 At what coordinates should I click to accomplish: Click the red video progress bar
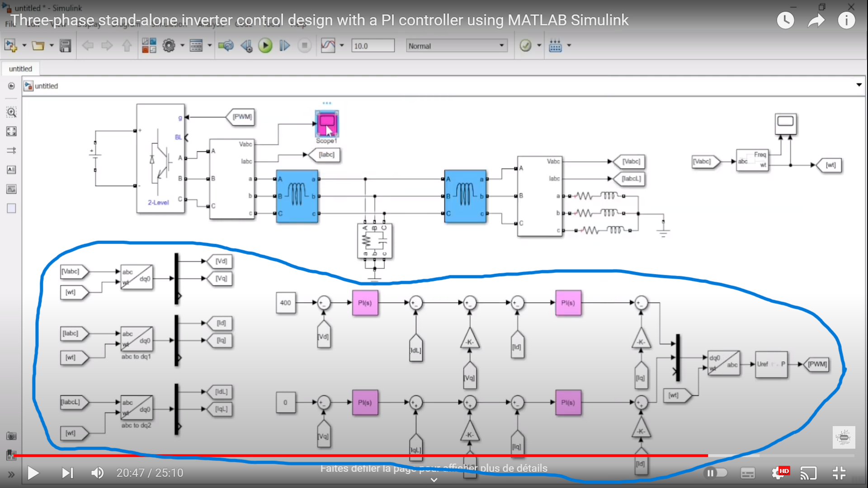point(362,455)
